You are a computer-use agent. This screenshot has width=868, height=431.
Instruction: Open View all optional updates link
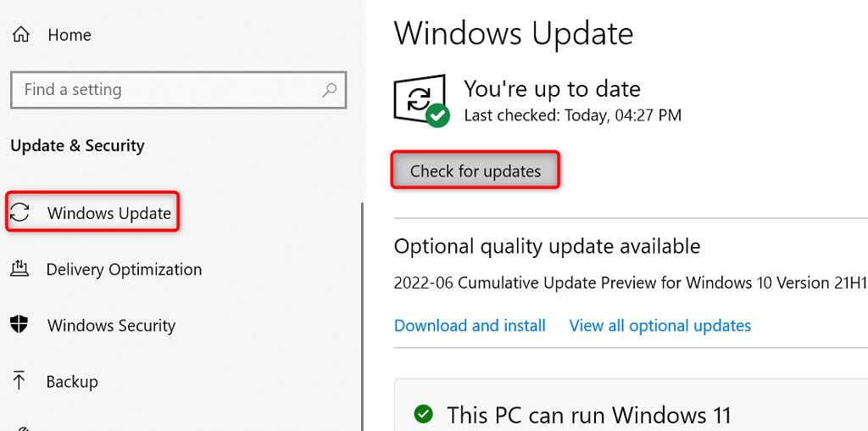tap(659, 326)
